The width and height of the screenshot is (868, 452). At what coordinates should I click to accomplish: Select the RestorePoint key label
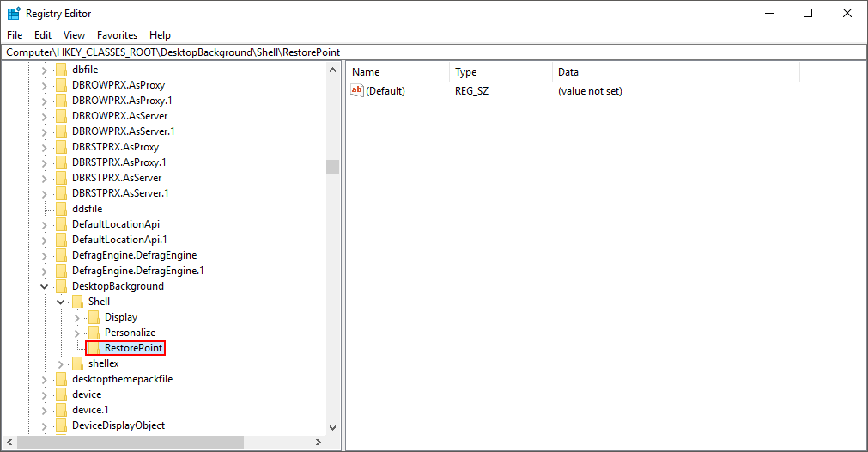tap(133, 348)
